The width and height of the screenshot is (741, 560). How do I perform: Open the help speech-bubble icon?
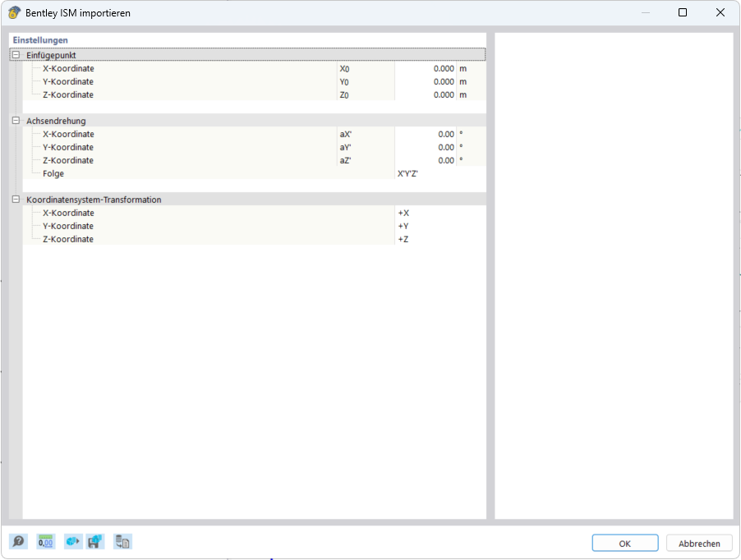pyautogui.click(x=18, y=542)
